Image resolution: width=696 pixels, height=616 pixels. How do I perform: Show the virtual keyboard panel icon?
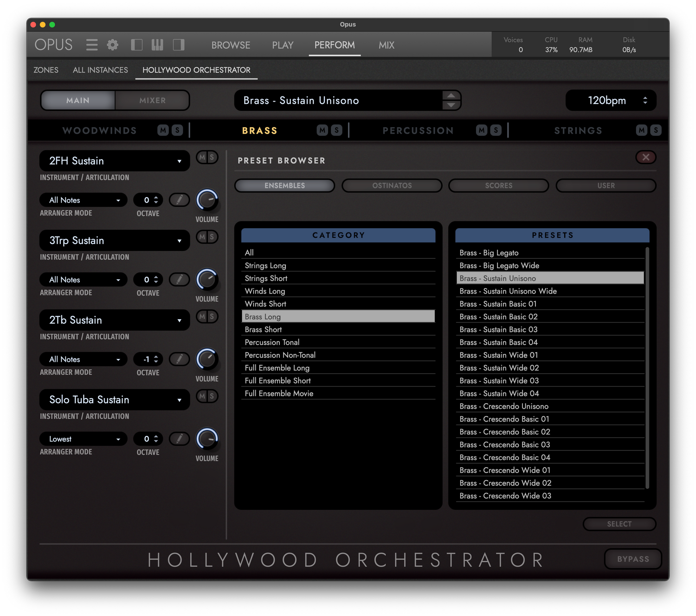pos(157,45)
